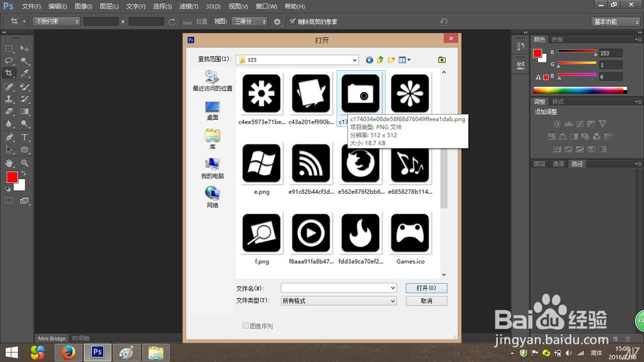Viewport: 644px width, 362px height.
Task: Click the crop settings gear icon
Action: tap(277, 22)
